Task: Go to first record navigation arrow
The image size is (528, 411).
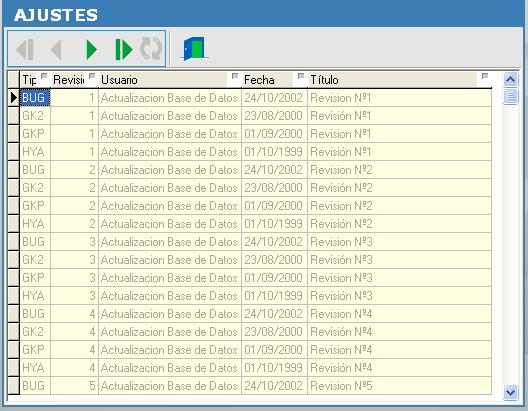Action: tap(25, 49)
